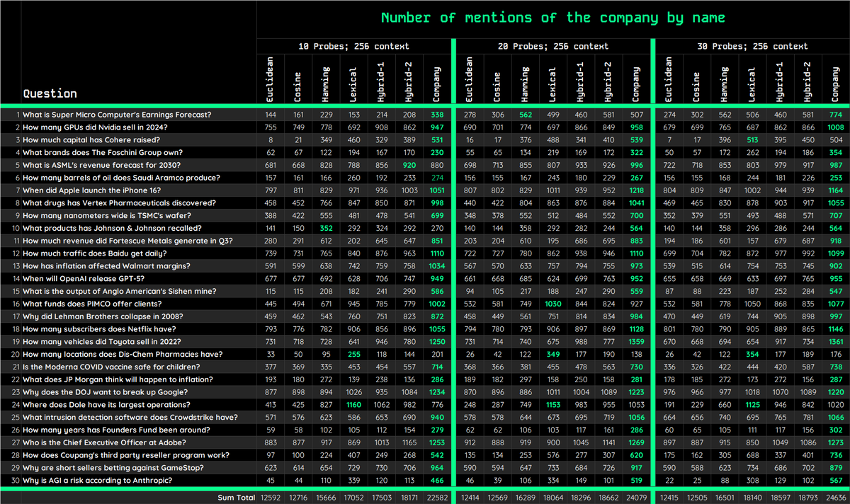Image resolution: width=850 pixels, height=504 pixels.
Task: Click the 'Sum Total' label in the footer row
Action: pos(236,498)
